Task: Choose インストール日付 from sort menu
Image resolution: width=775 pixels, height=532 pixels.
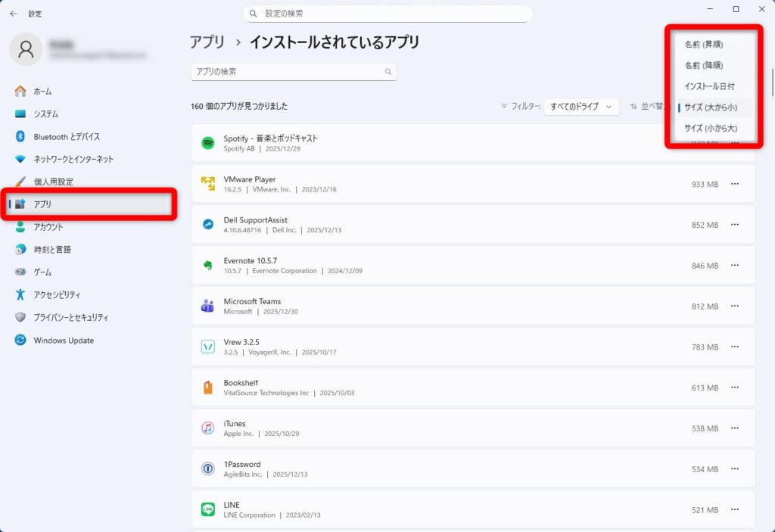Action: (x=708, y=86)
